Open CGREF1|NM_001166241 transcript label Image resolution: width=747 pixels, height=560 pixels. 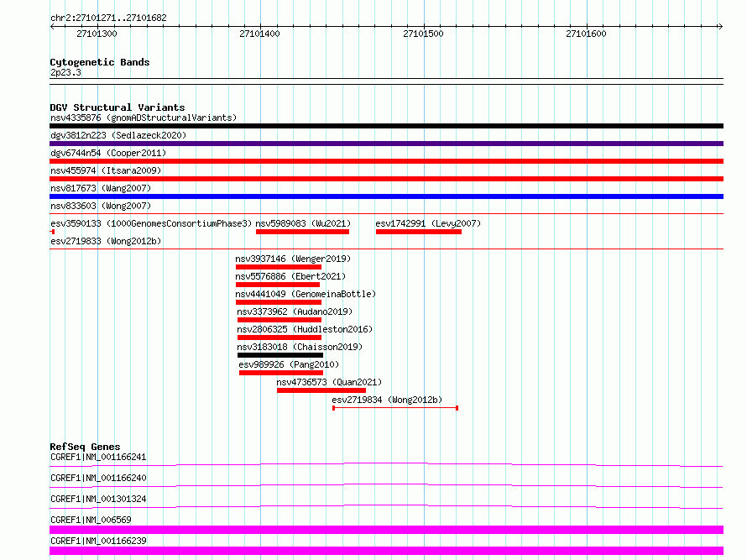[98, 457]
